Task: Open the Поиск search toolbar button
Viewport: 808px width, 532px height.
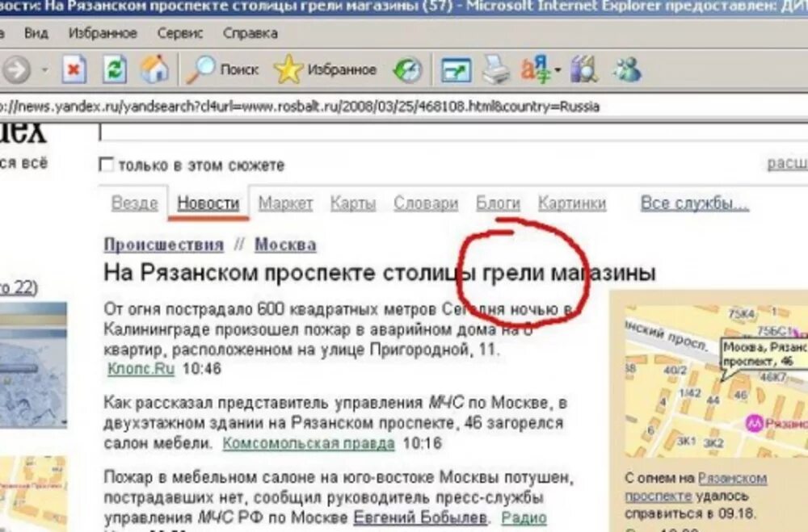Action: (x=222, y=69)
